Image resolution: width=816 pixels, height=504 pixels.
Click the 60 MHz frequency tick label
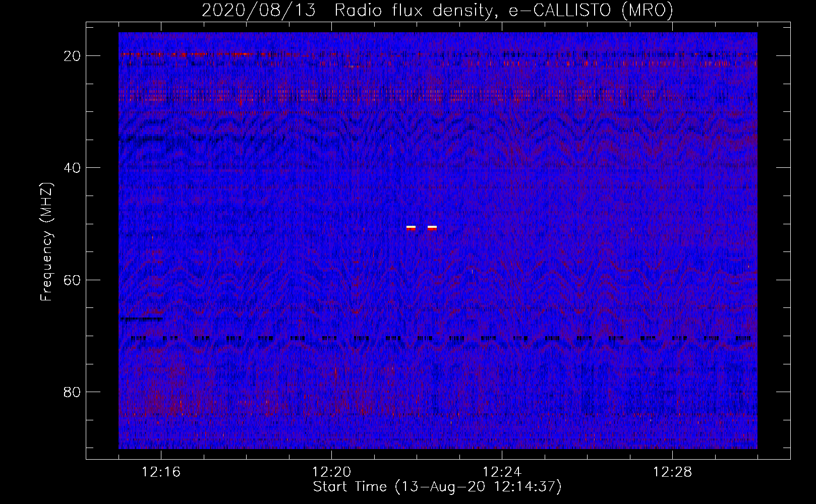[x=73, y=280]
